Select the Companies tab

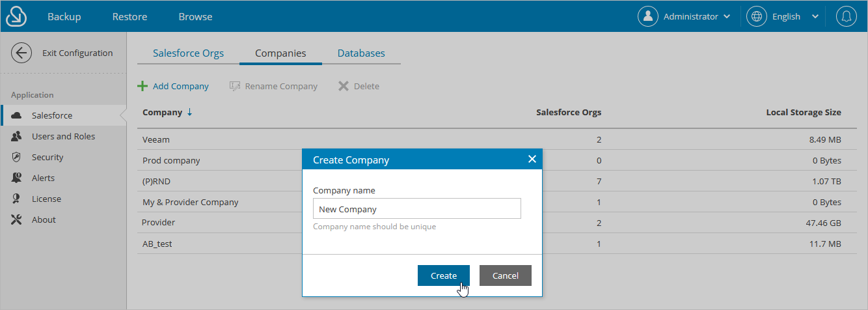tap(280, 53)
